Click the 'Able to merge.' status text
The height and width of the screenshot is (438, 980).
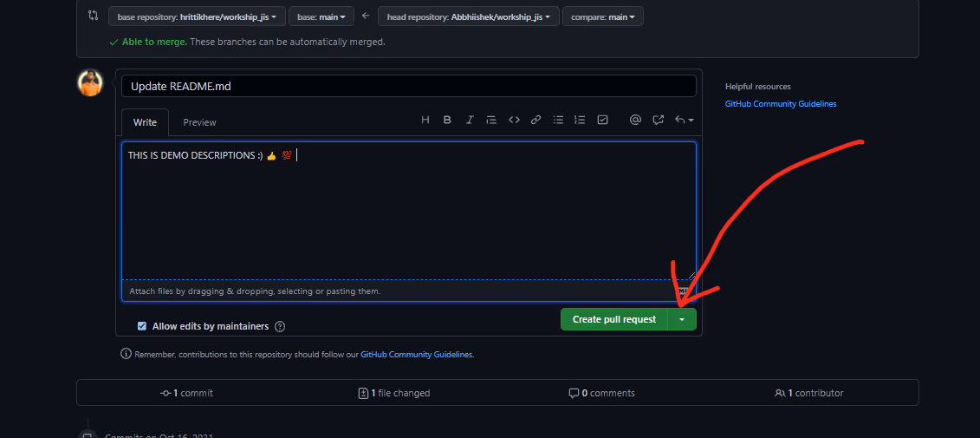tap(154, 42)
